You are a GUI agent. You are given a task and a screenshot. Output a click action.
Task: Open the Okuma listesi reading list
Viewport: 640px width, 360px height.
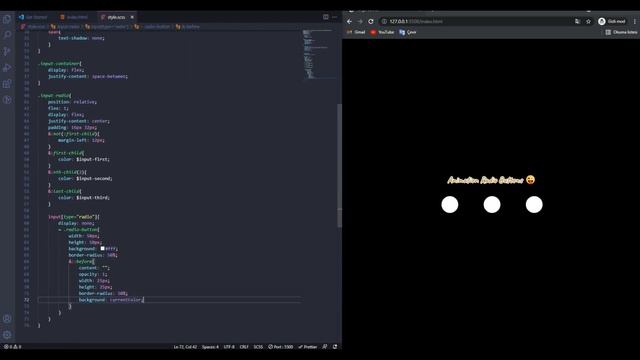(621, 32)
